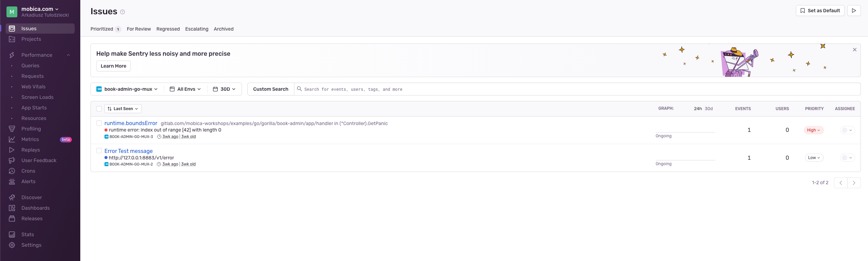Viewport: 868px width, 261px height.
Task: Open the Issues sidebar item
Action: click(x=40, y=29)
